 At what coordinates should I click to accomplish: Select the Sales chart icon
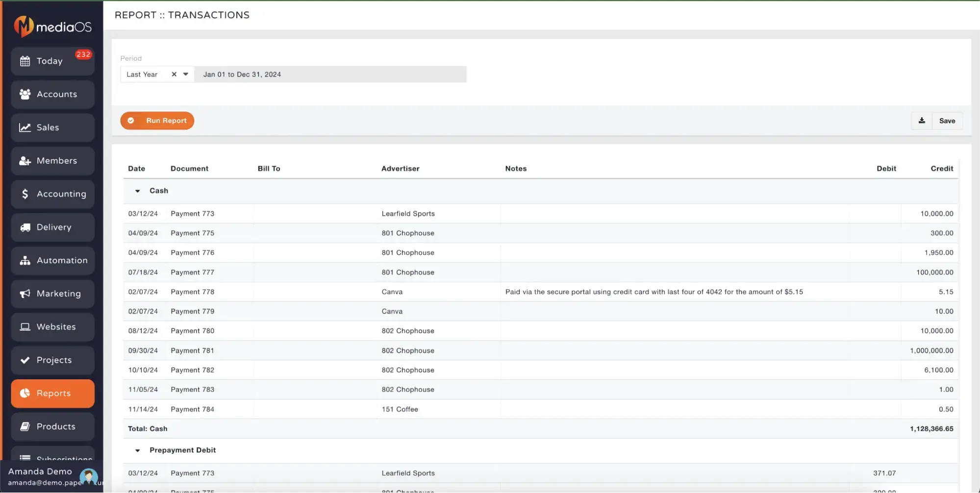coord(25,127)
